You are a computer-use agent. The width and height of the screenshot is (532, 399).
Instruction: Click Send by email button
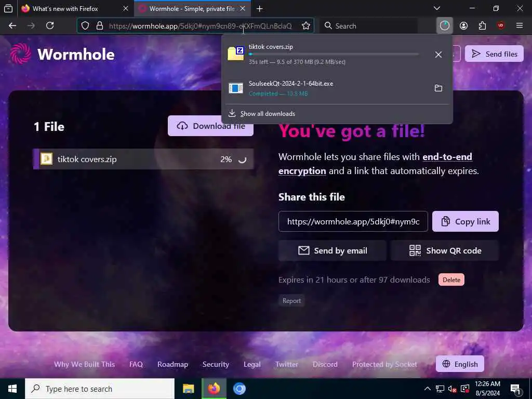coord(332,251)
